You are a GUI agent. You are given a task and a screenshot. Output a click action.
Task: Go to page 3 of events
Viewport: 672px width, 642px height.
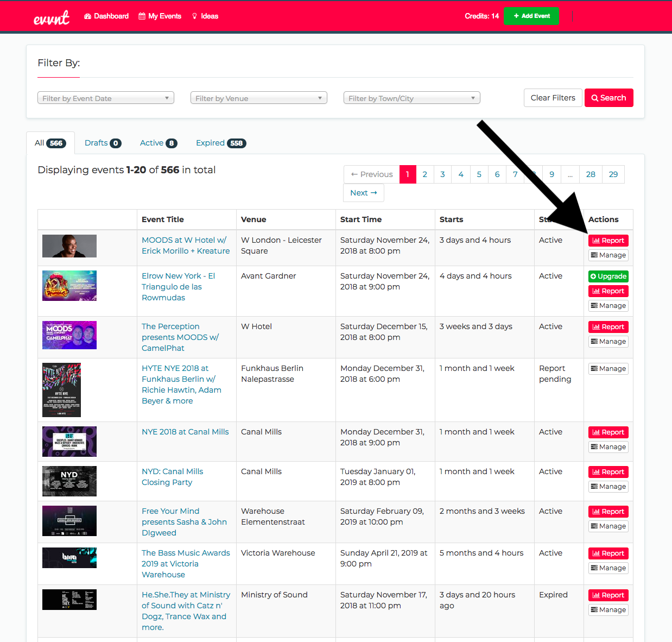point(443,174)
